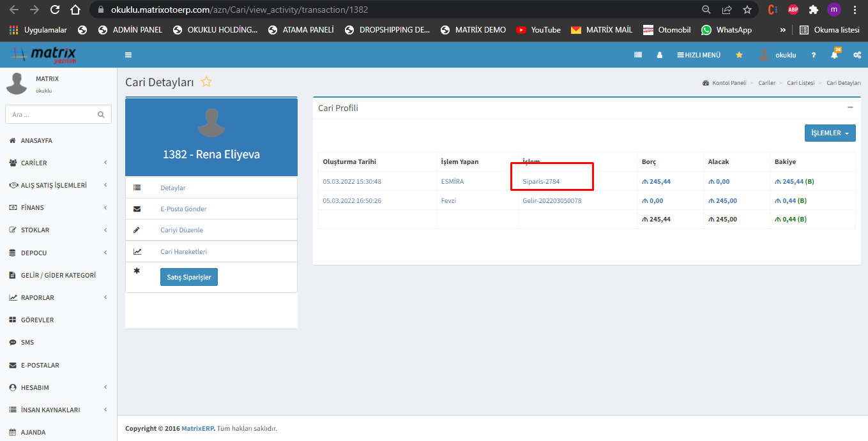Screen dimensions: 868x441
Task: Expand ALIŞ SATIŞ İŞLEMLERİ sidebar menu
Action: point(57,185)
